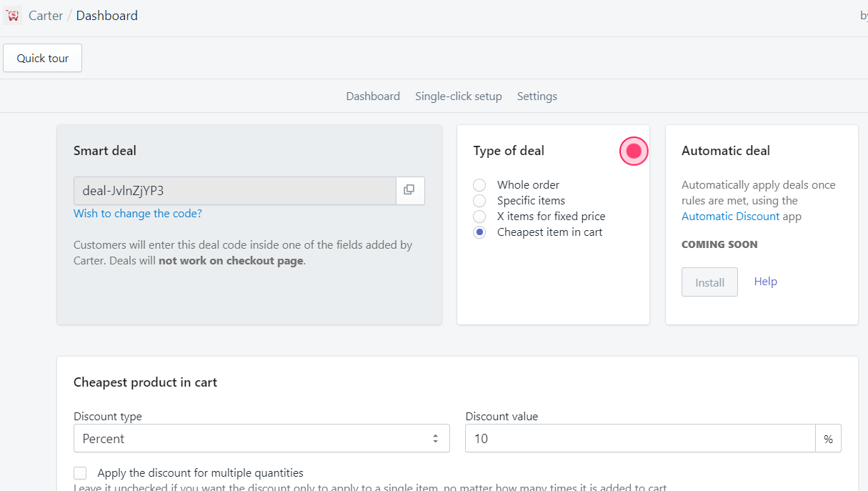Choose the Specific items deal type
Image resolution: width=868 pixels, height=491 pixels.
click(x=479, y=201)
